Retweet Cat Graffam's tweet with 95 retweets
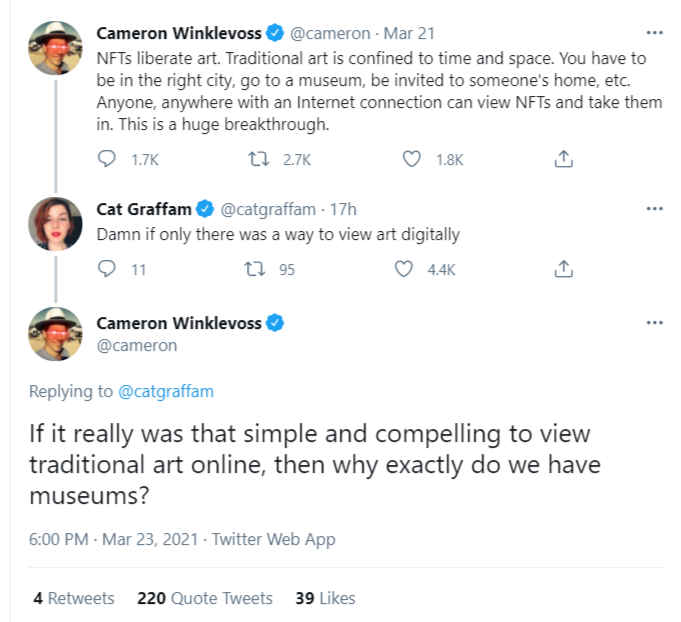This screenshot has width=681, height=622. 256,268
